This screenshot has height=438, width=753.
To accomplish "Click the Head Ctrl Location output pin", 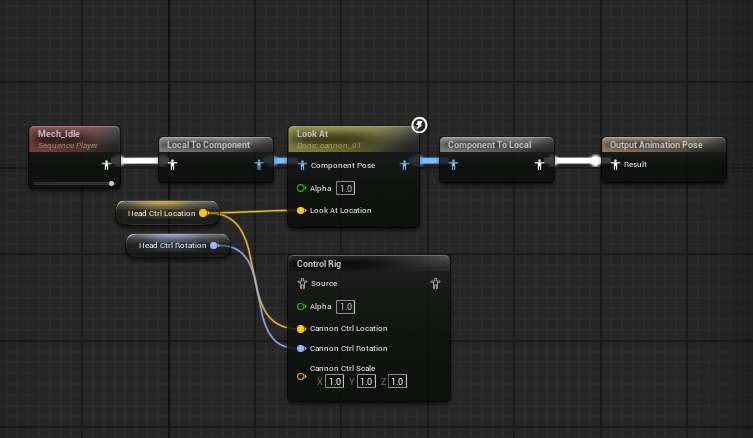I will (x=204, y=213).
